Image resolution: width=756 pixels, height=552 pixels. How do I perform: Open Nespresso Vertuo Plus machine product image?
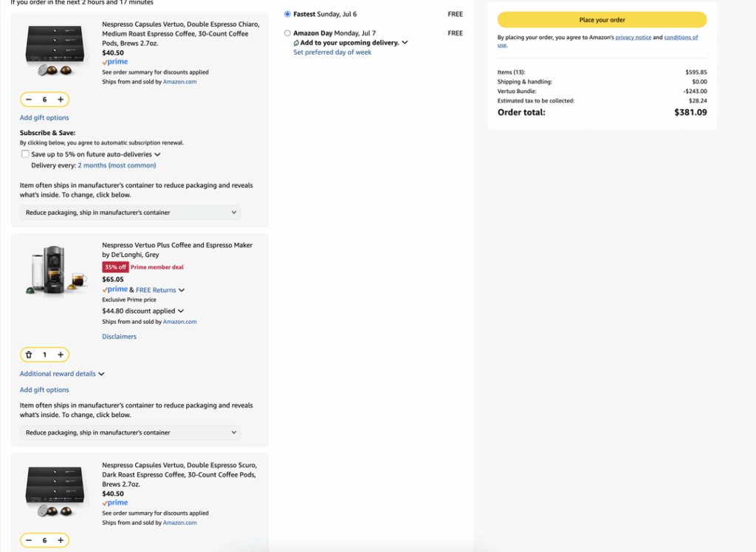click(57, 271)
